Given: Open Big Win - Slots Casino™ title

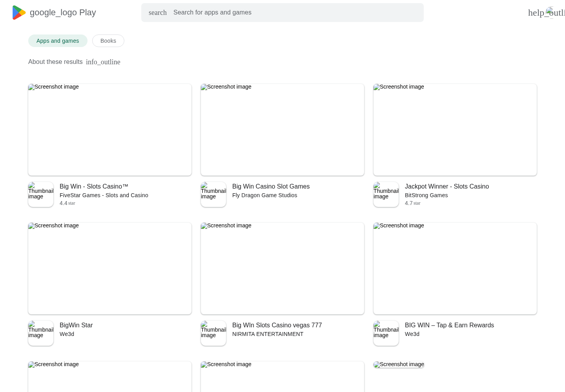Looking at the screenshot, I should coord(94,187).
